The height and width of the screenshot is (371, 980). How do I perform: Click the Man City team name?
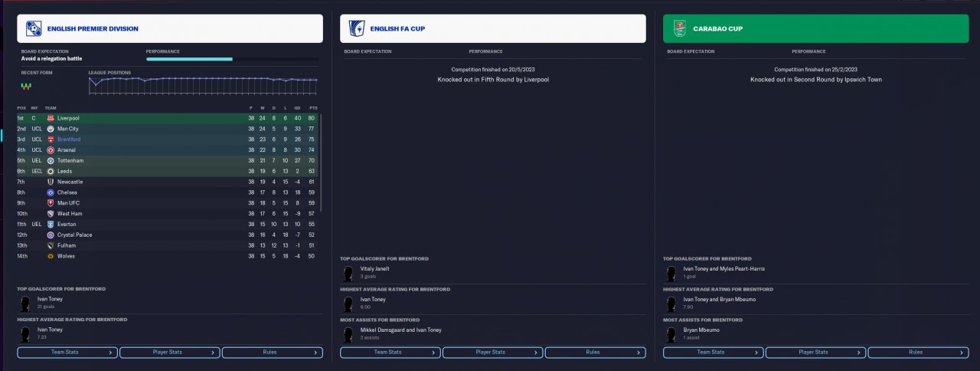pyautogui.click(x=68, y=129)
